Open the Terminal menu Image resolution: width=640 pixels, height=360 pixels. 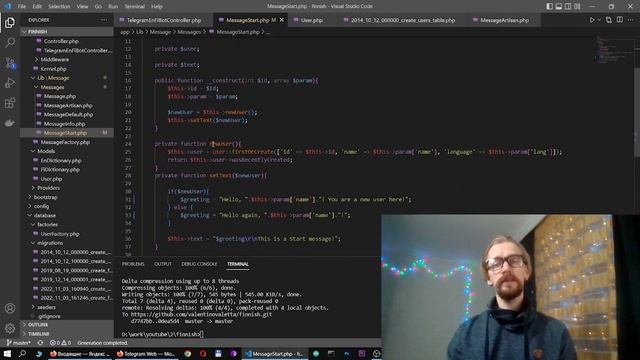click(x=135, y=6)
